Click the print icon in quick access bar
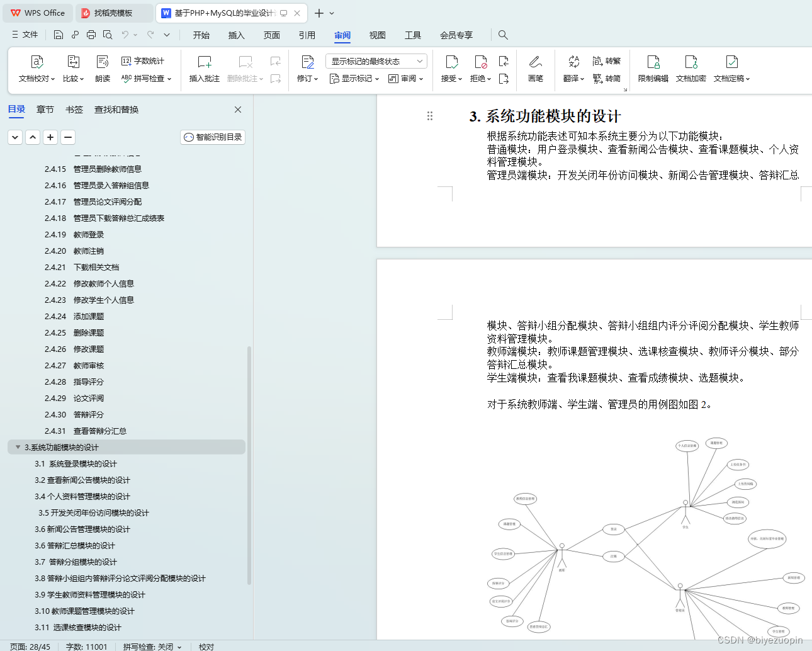812x651 pixels. (91, 35)
